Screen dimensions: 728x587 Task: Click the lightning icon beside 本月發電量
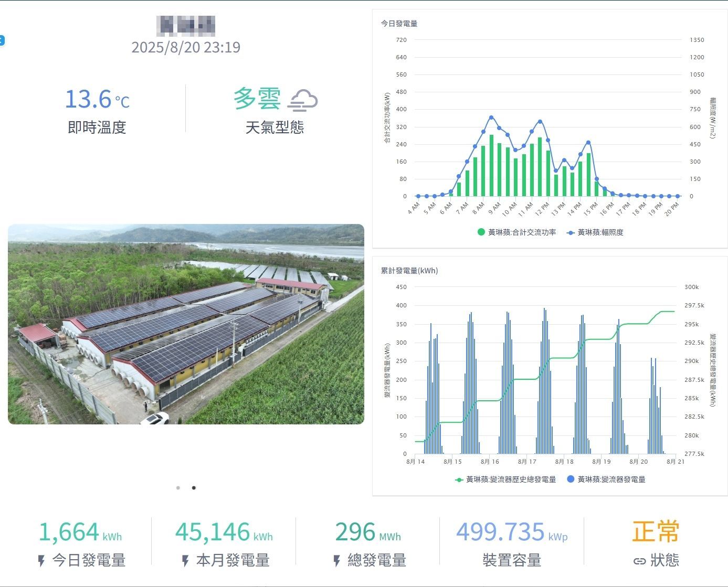[x=185, y=561]
